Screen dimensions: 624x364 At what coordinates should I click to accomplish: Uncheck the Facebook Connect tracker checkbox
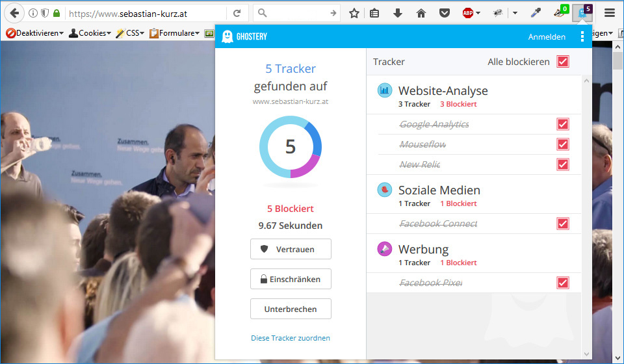[563, 224]
